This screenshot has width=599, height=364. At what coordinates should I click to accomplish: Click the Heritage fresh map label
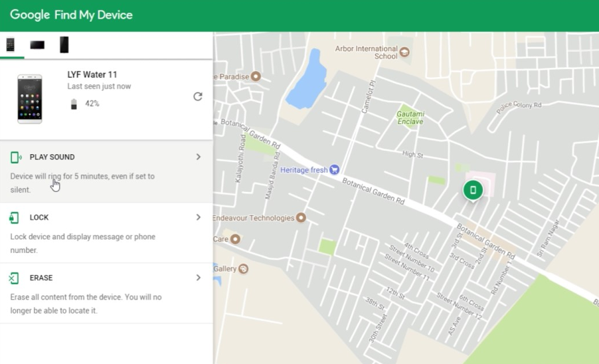pyautogui.click(x=304, y=170)
